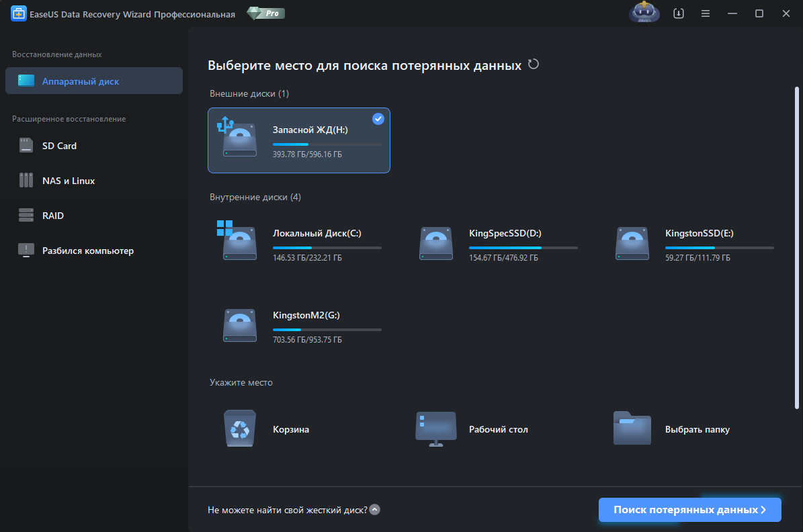Click the KingstonM2(G:) drive icon
Image resolution: width=803 pixels, height=532 pixels.
tap(240, 325)
